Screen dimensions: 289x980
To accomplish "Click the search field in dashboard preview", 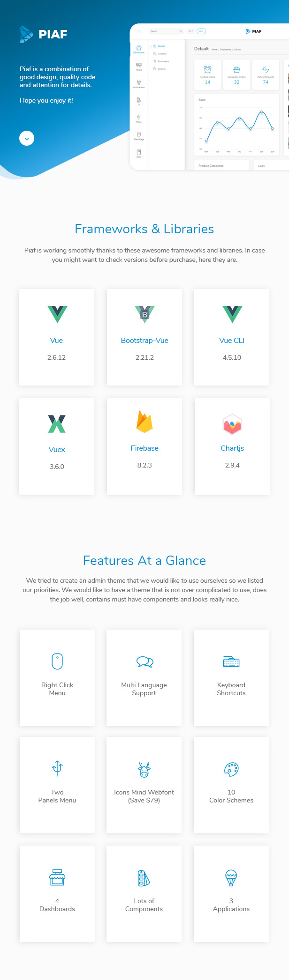I will tap(167, 31).
